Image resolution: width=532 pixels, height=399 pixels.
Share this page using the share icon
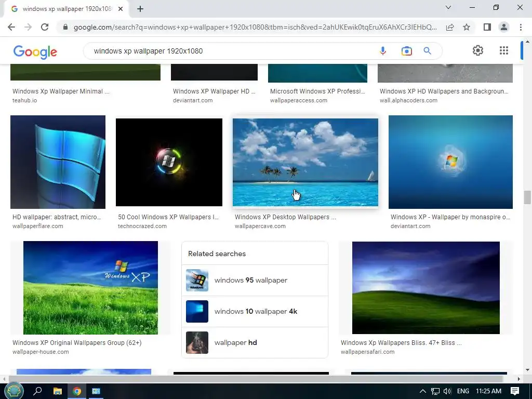pyautogui.click(x=450, y=27)
